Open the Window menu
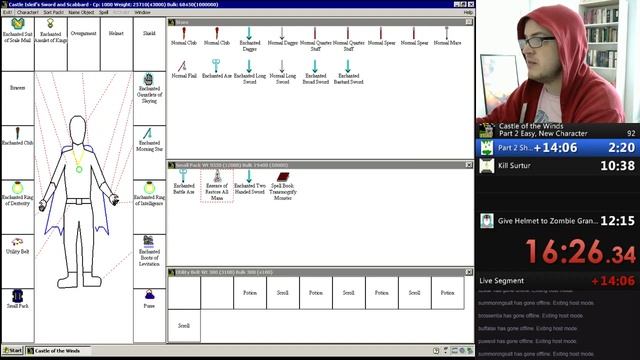Image resolution: width=640 pixels, height=360 pixels. 142,12
